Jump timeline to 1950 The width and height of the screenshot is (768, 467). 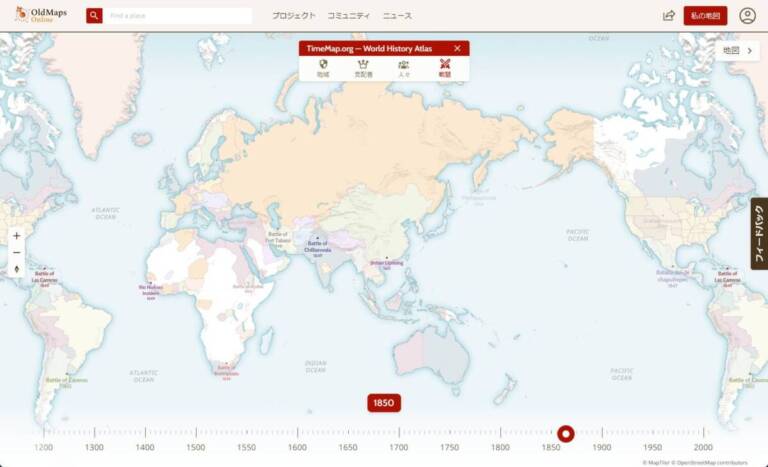click(652, 447)
